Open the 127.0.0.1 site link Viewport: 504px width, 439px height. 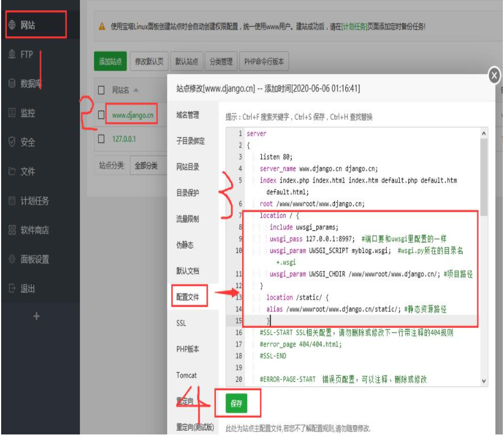click(x=124, y=139)
